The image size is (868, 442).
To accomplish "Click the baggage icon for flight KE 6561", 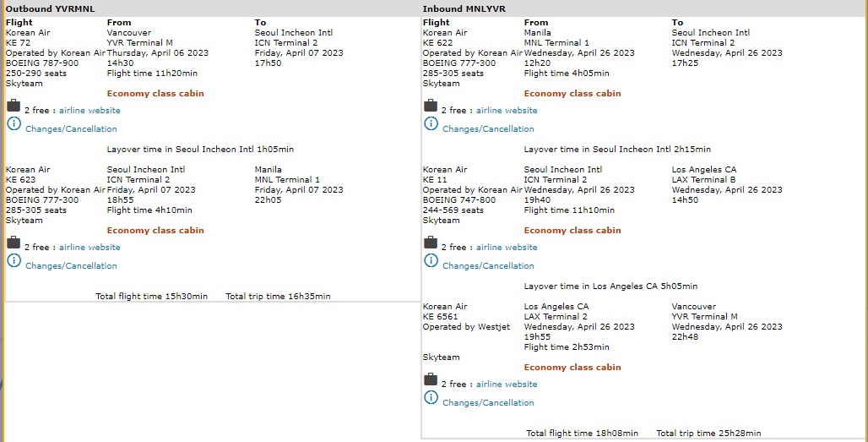I will 431,380.
